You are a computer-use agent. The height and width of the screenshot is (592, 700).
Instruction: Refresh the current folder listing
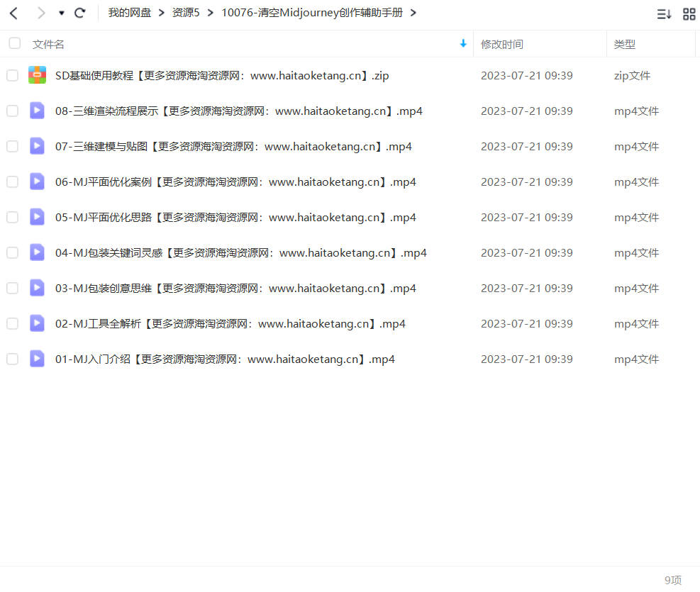click(x=80, y=13)
